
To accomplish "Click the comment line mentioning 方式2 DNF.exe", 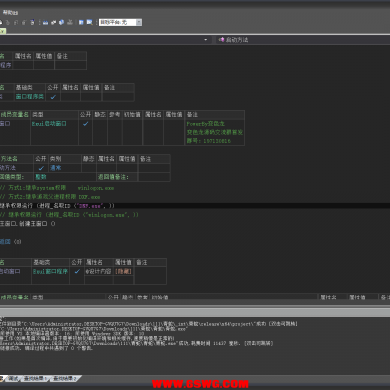I will pos(50,197).
